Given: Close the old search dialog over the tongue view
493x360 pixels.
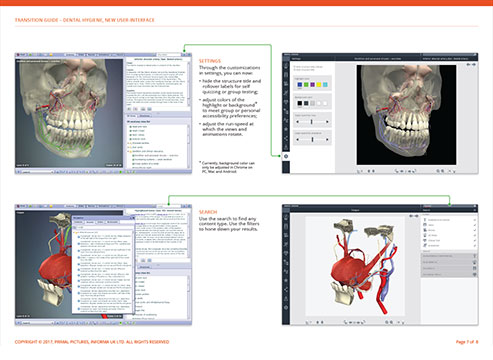Looking at the screenshot, I should point(133,218).
